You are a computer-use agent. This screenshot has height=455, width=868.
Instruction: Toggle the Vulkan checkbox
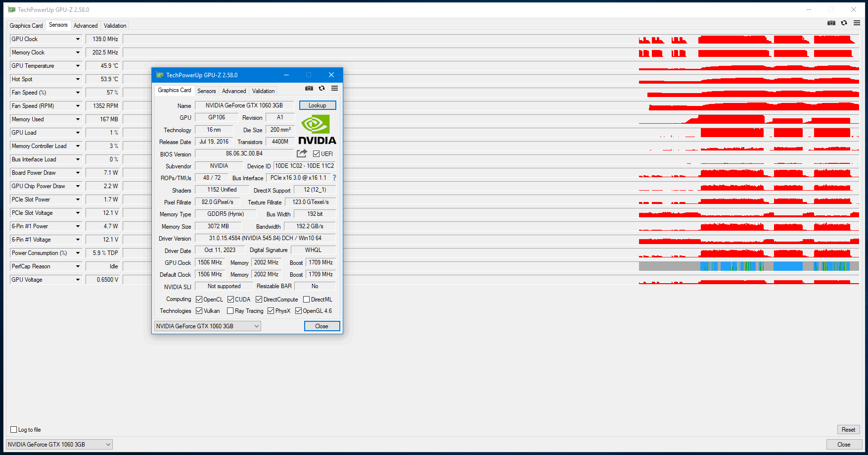point(199,311)
